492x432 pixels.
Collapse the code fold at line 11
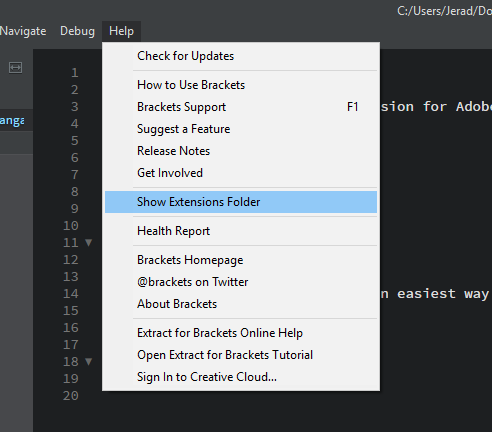88,243
